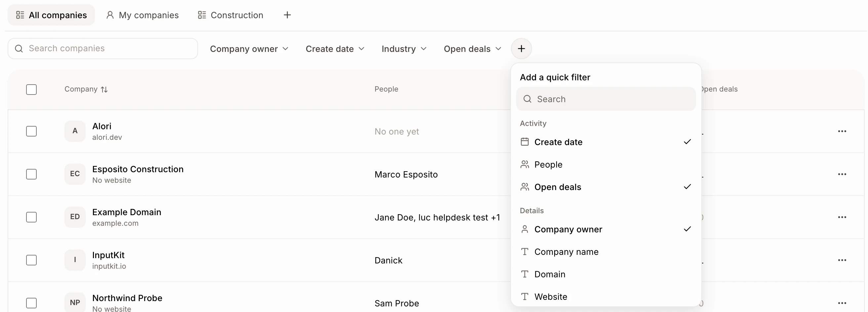Click the sort arrows next to Company header

(104, 89)
